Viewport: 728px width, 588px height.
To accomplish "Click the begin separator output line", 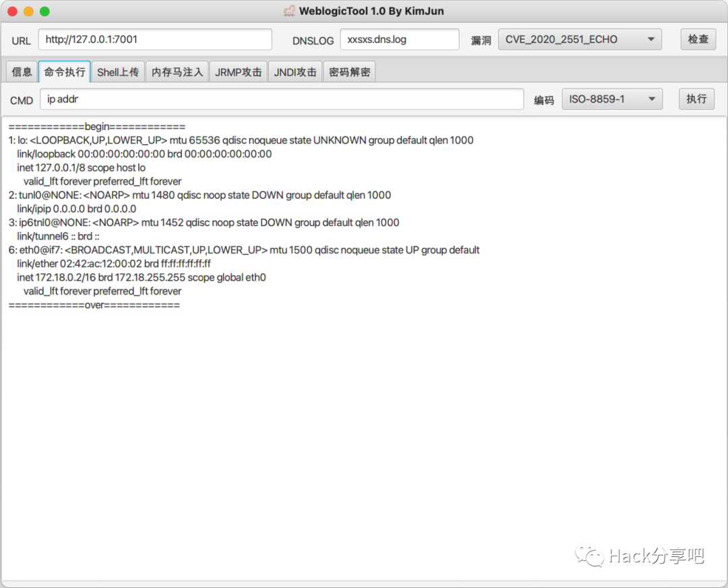I will 97,127.
